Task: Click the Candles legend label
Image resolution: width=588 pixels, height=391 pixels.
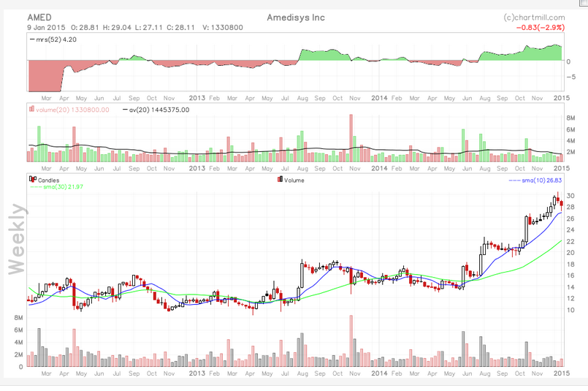Action: pos(48,180)
